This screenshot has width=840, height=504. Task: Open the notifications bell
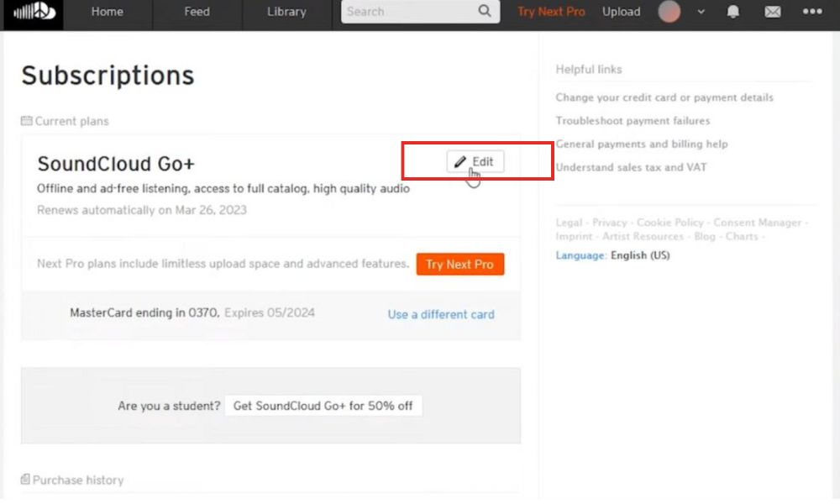pos(732,12)
